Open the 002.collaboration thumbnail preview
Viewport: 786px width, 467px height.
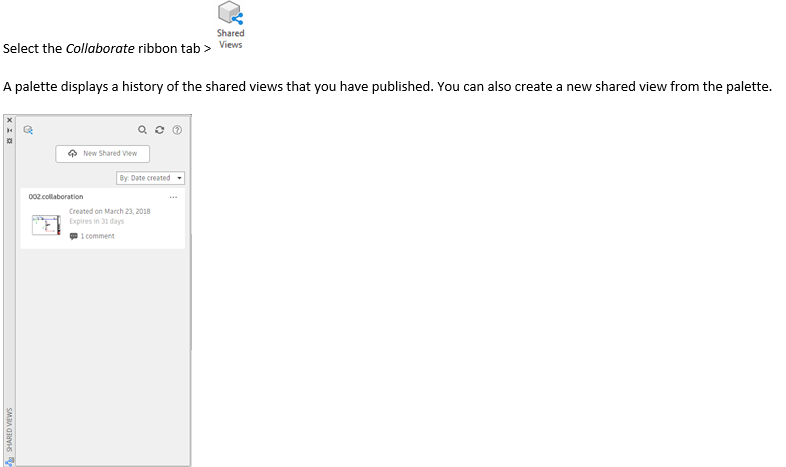46,225
